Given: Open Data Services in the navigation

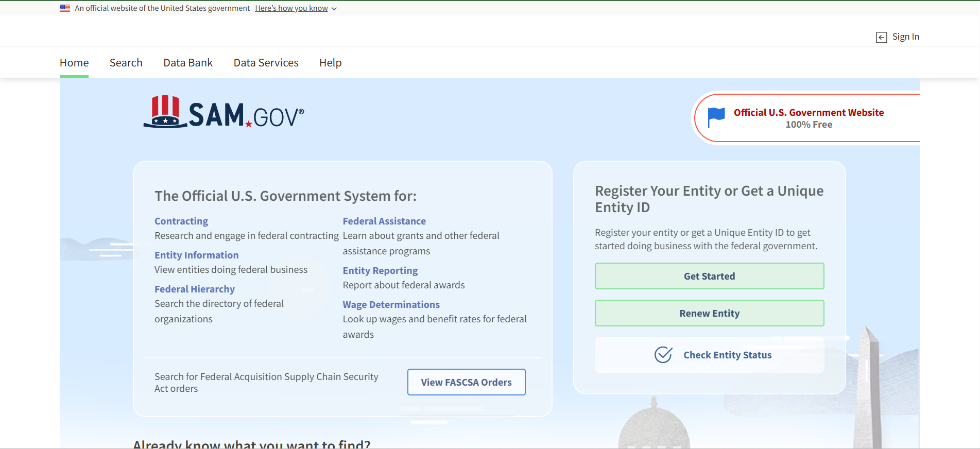Looking at the screenshot, I should (x=266, y=63).
